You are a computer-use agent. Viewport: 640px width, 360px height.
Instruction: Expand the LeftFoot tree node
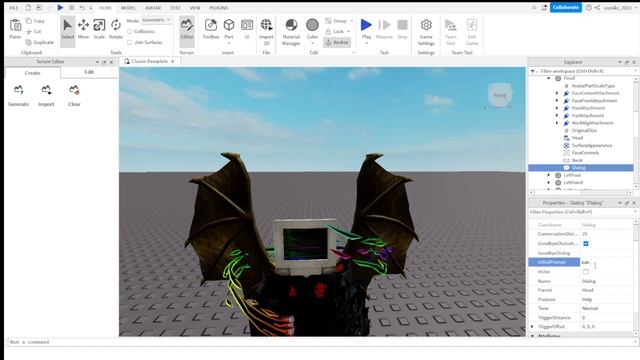(549, 175)
